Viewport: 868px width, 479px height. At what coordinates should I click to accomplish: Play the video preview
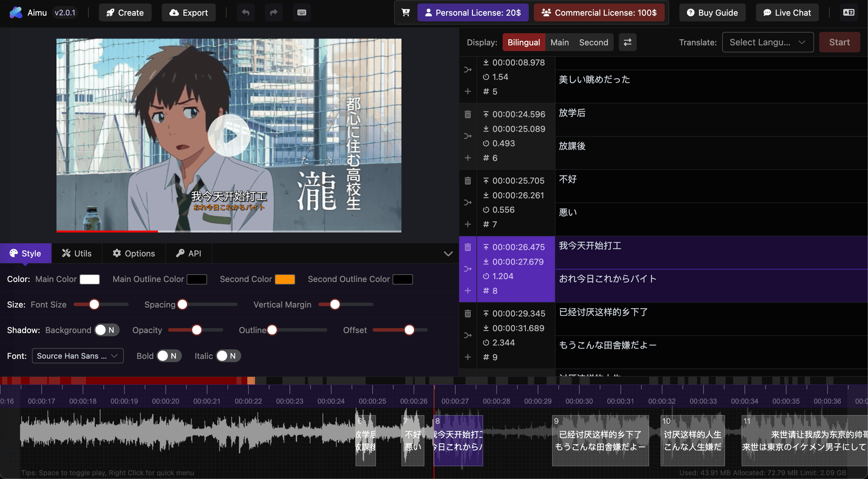coord(229,135)
